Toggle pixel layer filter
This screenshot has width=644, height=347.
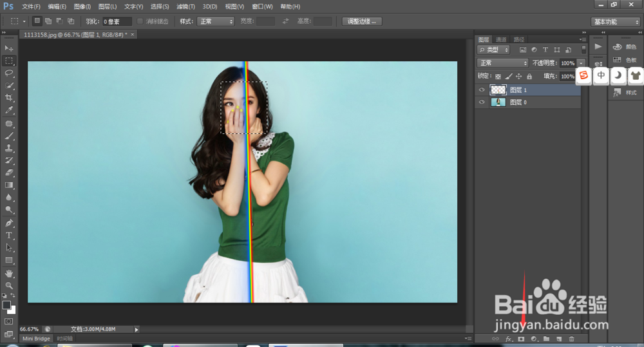click(x=523, y=50)
